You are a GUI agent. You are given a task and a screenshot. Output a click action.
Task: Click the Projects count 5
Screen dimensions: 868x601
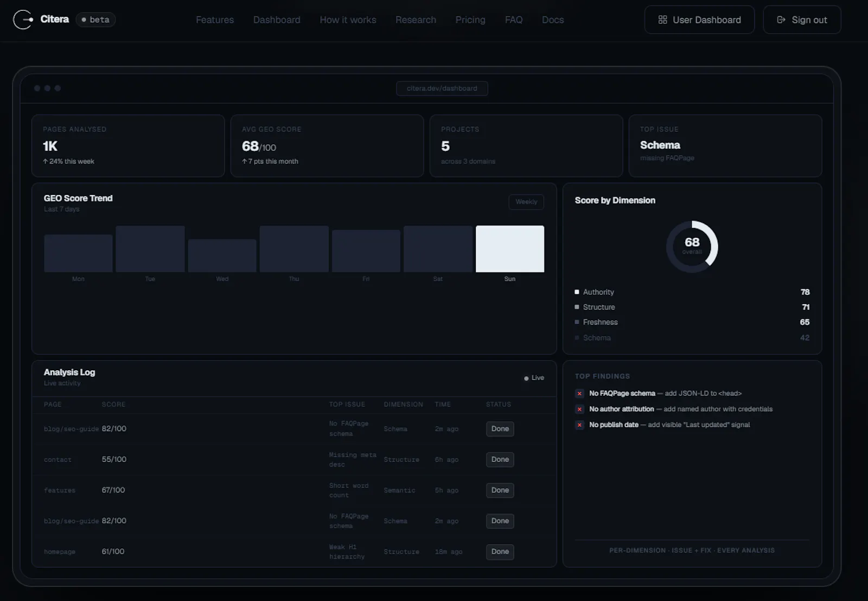[x=445, y=146]
